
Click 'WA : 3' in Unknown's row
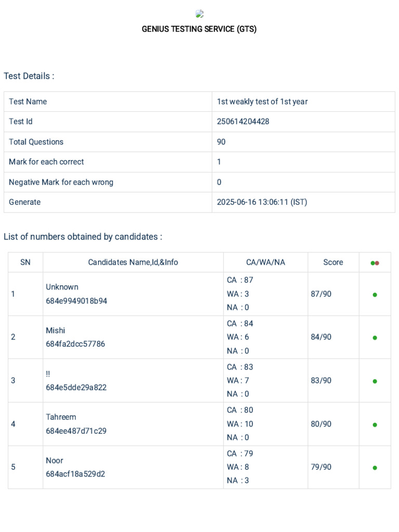(238, 294)
